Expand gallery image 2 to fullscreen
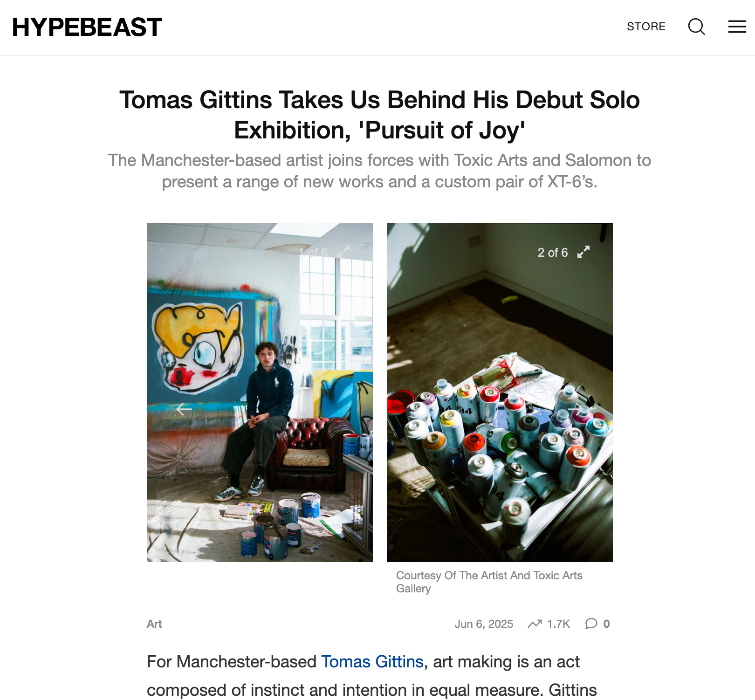 coord(583,252)
